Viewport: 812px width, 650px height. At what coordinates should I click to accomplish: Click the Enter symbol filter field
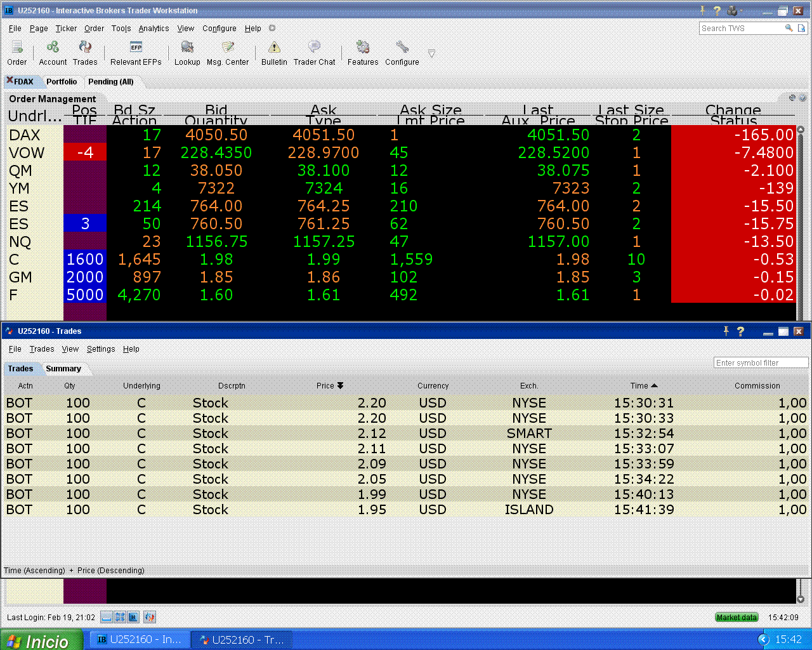(761, 363)
